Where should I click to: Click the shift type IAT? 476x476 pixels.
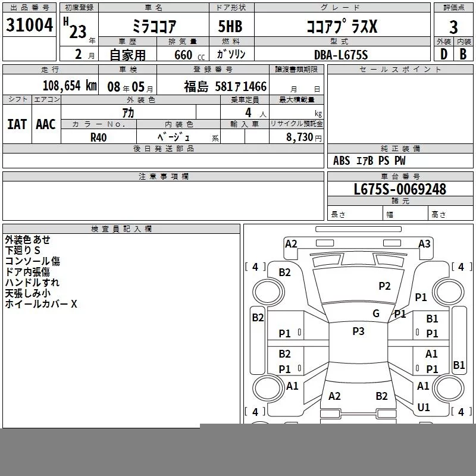coord(17,124)
